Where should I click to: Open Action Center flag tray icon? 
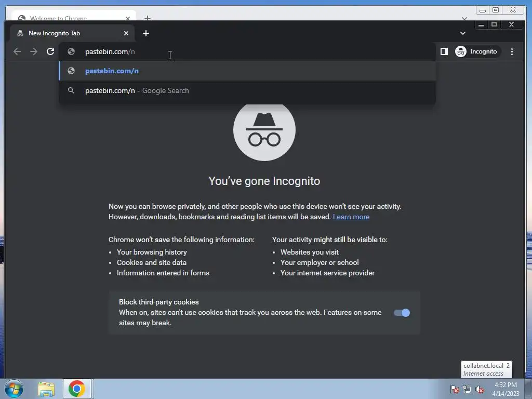coord(454,389)
